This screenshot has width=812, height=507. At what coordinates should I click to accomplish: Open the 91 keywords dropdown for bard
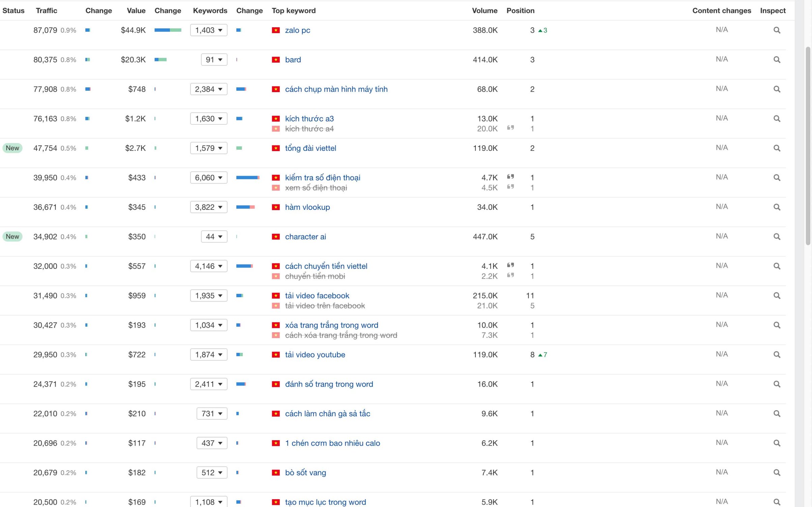(214, 60)
